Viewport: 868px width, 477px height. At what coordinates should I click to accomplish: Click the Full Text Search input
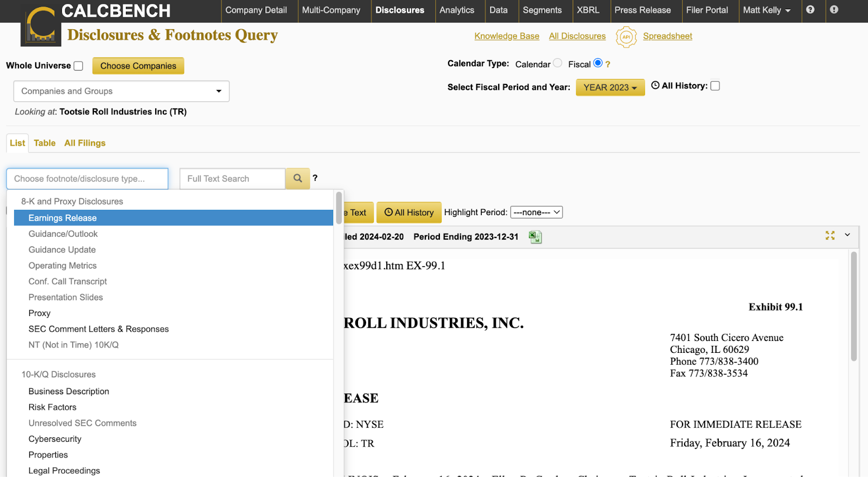tap(232, 178)
